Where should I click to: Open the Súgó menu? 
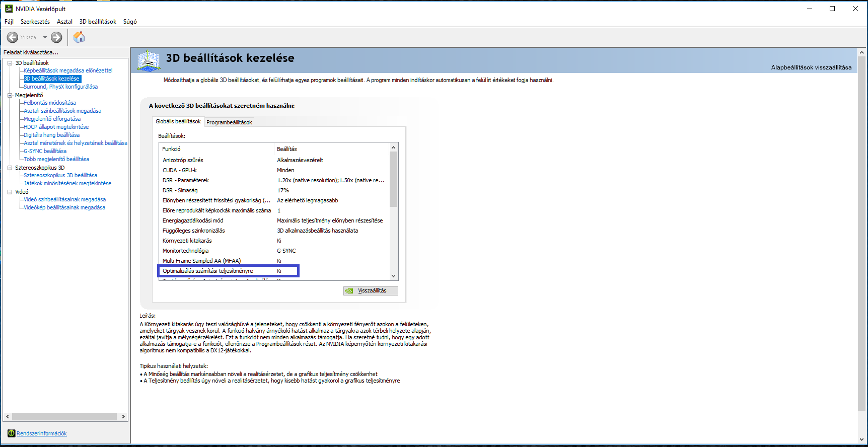[130, 22]
